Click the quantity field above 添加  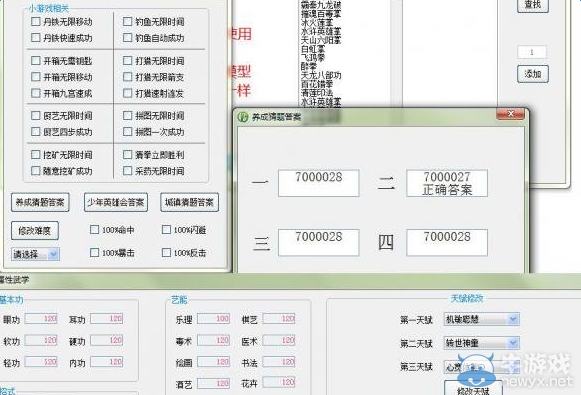pyautogui.click(x=532, y=52)
